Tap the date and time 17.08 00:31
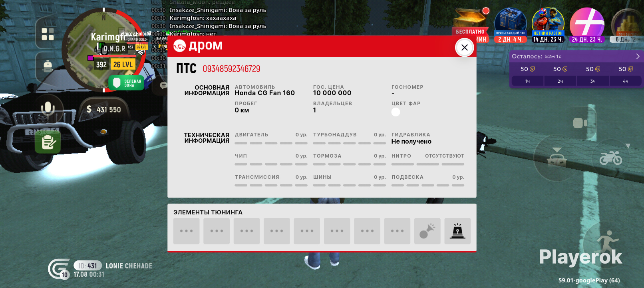Viewport: 644px width, 288px height. 89,274
